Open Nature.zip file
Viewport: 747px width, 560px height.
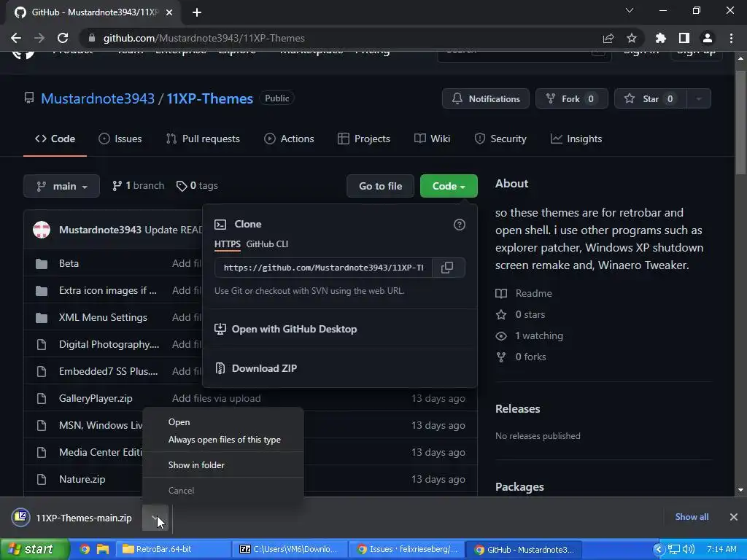(x=82, y=480)
